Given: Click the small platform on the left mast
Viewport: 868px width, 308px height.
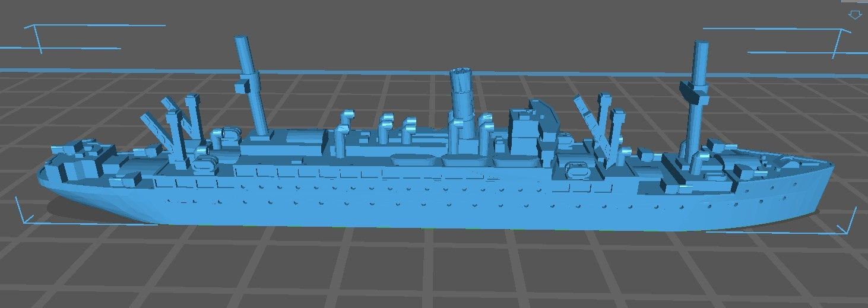Looking at the screenshot, I should pos(242,87).
